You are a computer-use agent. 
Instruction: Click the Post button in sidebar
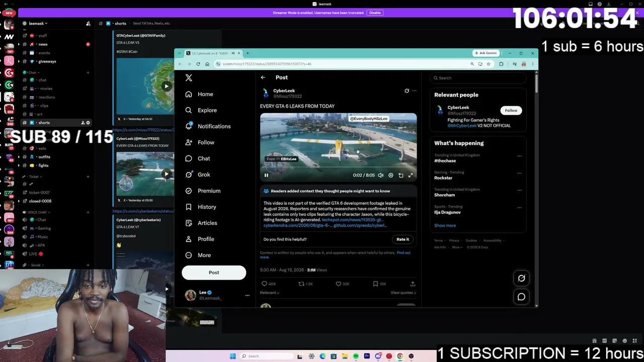(214, 273)
